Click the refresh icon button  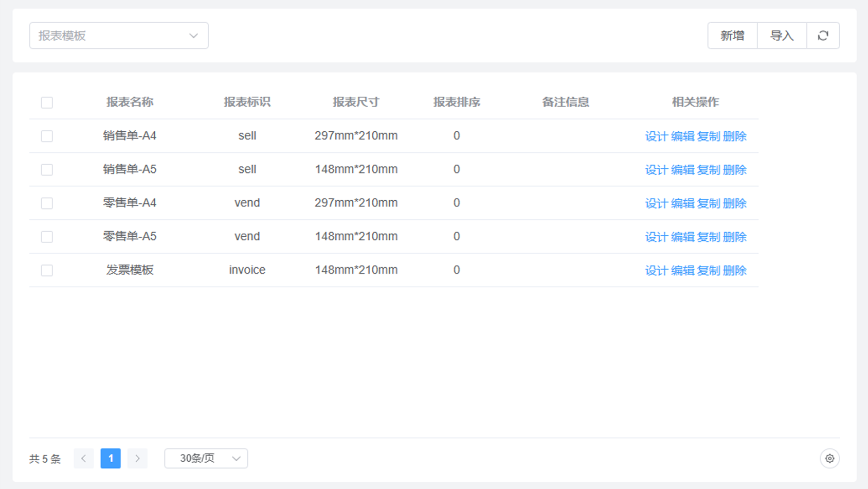(x=823, y=36)
